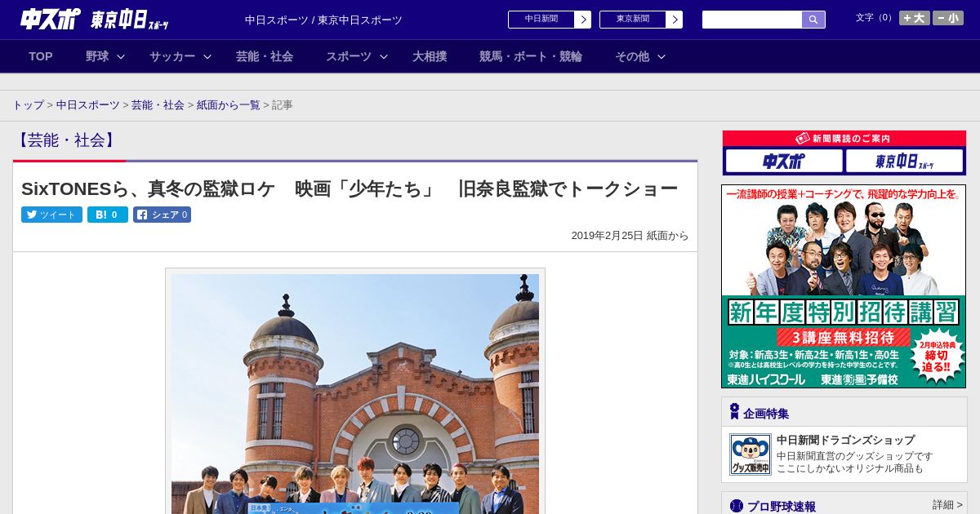Share the article on Facebook

(x=162, y=215)
